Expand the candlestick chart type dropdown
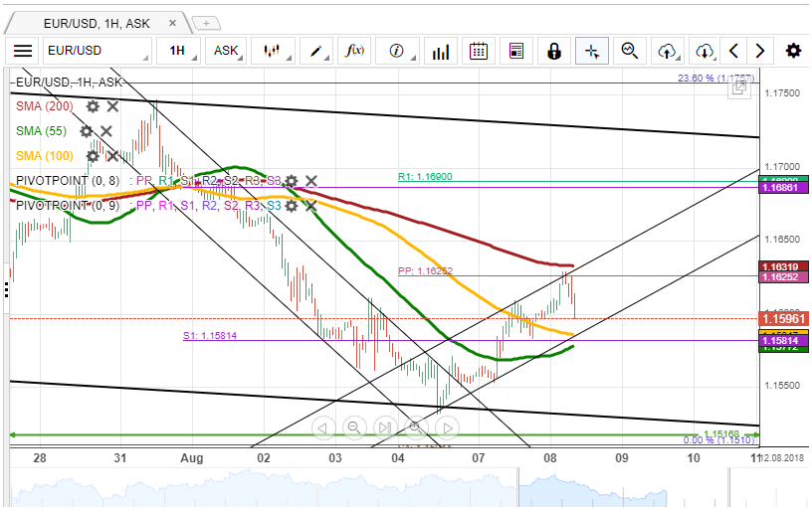 click(274, 51)
